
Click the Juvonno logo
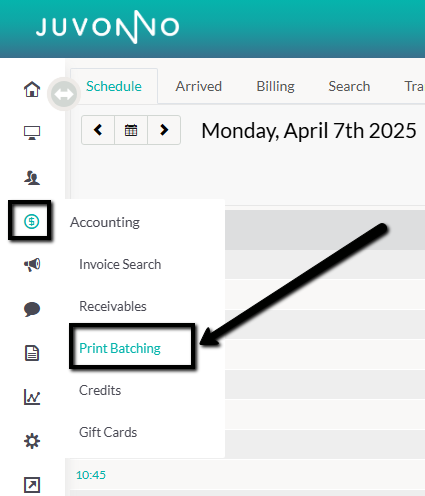[107, 27]
